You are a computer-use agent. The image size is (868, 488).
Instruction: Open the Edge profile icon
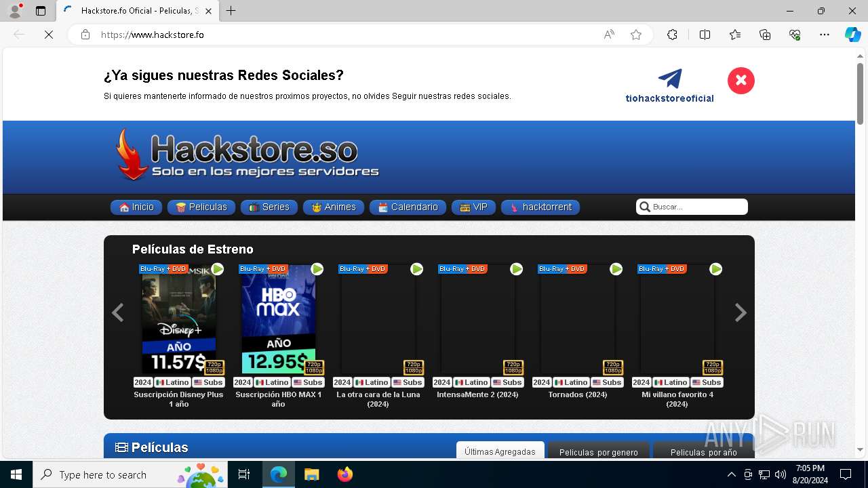pos(15,11)
